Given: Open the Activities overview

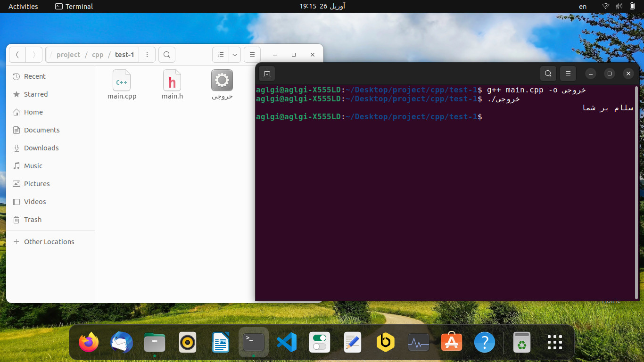Looking at the screenshot, I should point(23,7).
